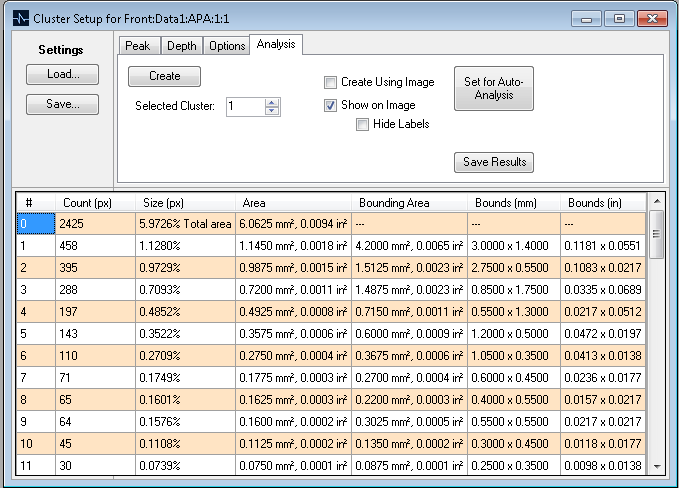679x488 pixels.
Task: Open the Depth tab
Action: pyautogui.click(x=181, y=46)
